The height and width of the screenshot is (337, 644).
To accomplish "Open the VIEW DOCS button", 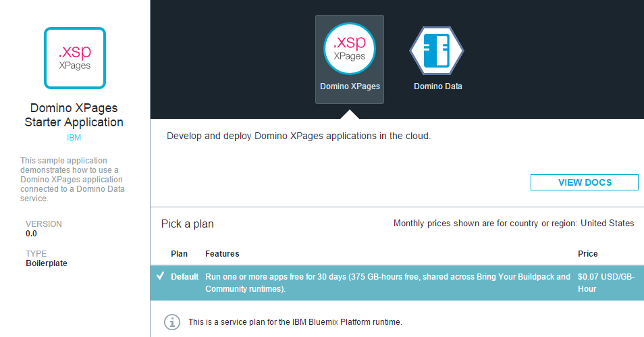I will click(x=585, y=182).
